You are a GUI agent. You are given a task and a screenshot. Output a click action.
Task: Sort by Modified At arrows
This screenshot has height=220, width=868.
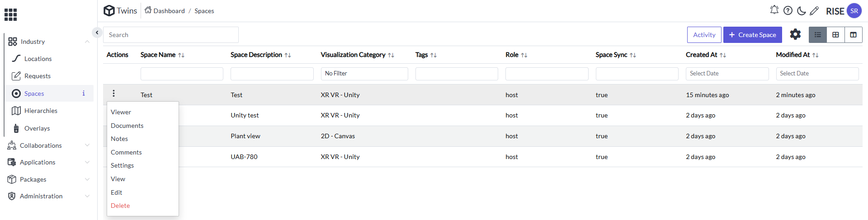tap(816, 55)
